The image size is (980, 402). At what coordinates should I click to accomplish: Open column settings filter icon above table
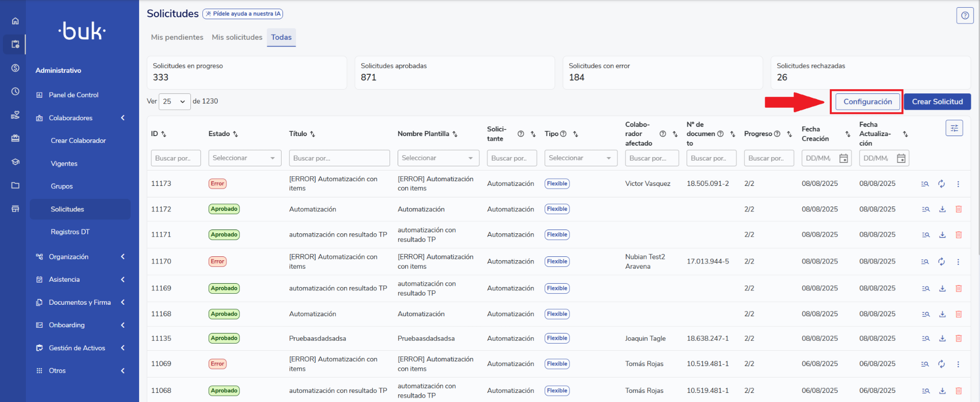click(x=954, y=128)
